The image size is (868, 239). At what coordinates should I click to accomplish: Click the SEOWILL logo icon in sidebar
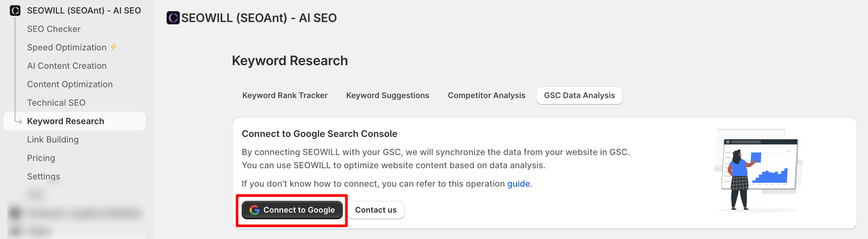click(x=15, y=11)
